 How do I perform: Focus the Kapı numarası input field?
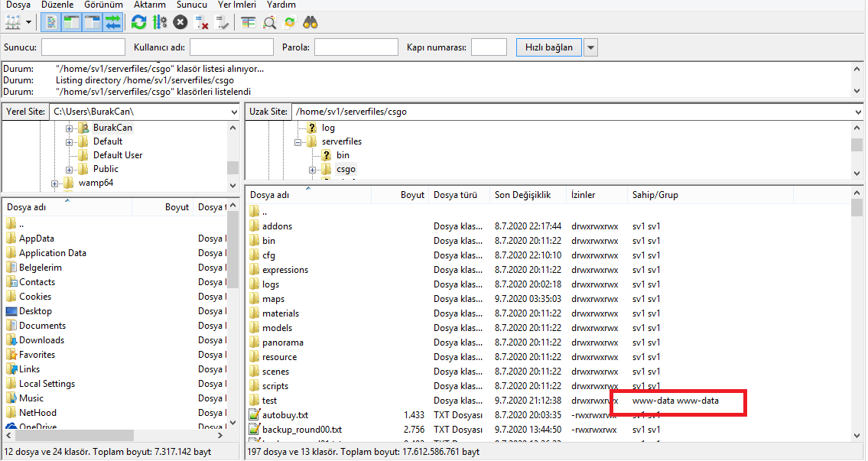489,47
